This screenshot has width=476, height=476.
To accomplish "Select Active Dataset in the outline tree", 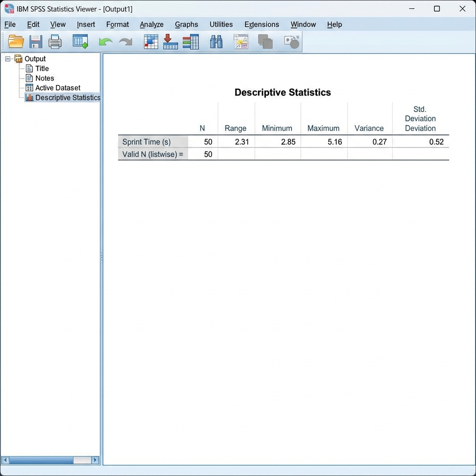I will (58, 88).
